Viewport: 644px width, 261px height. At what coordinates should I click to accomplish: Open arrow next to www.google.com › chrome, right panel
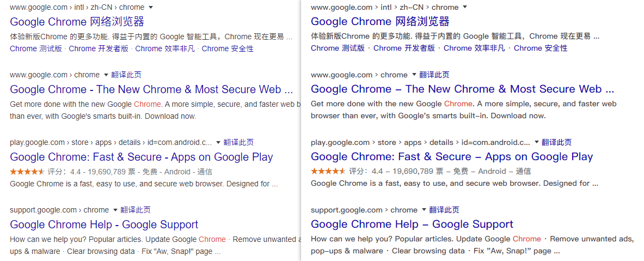pos(414,75)
